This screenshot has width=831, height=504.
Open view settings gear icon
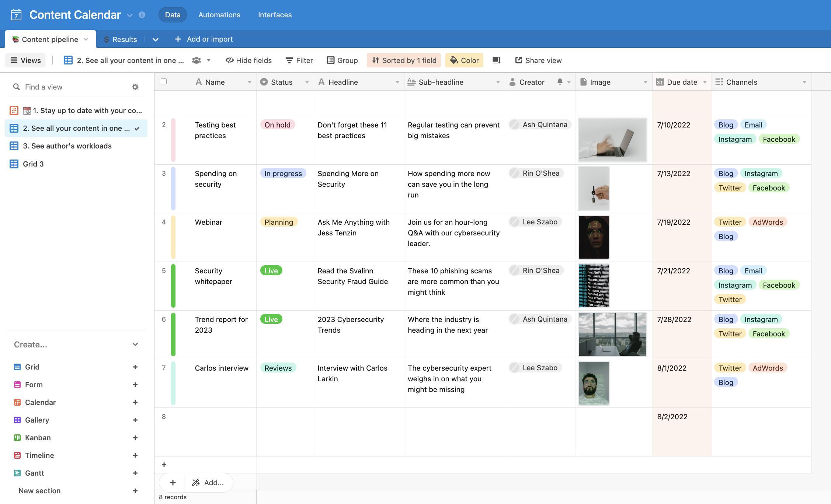pos(135,87)
